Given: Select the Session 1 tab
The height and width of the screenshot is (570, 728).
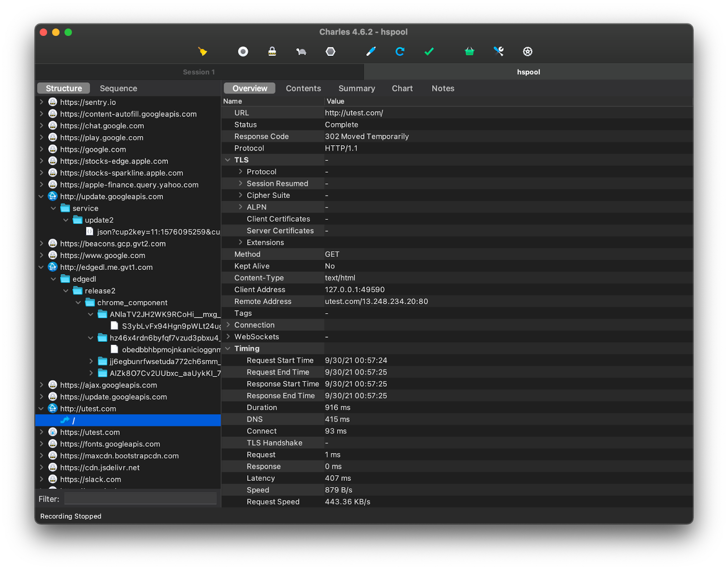Looking at the screenshot, I should coord(199,71).
